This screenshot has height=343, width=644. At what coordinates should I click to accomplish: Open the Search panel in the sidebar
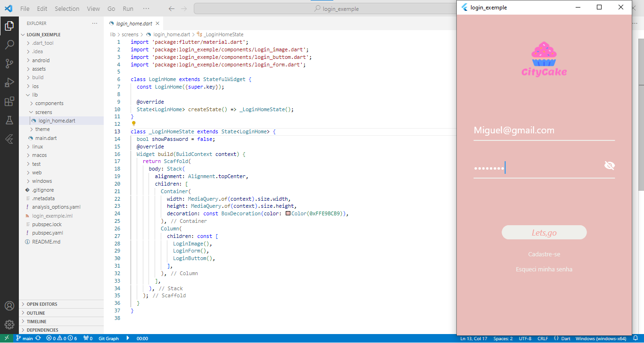click(x=9, y=45)
